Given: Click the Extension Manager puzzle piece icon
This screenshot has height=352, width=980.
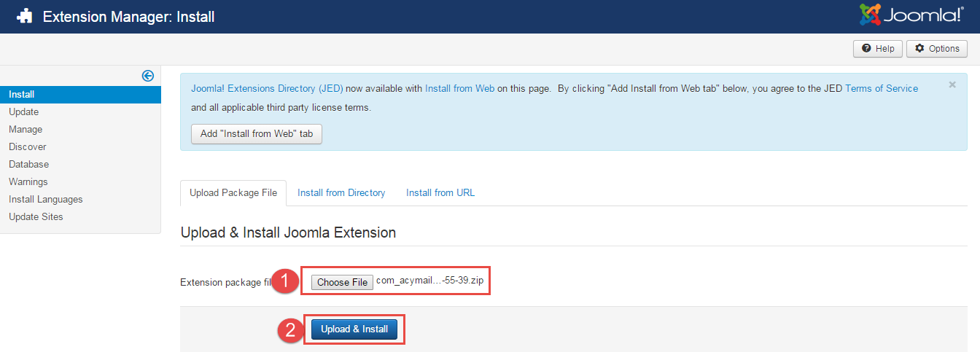Looking at the screenshot, I should click(24, 16).
